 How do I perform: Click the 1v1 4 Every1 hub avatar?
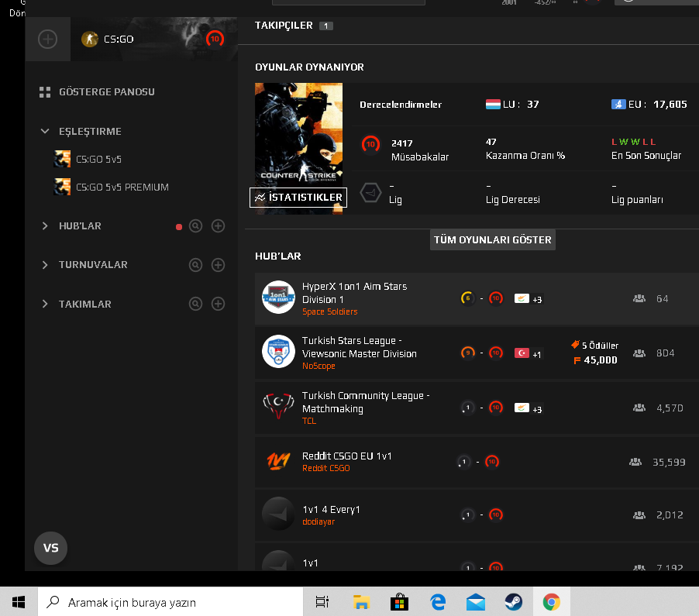click(279, 514)
